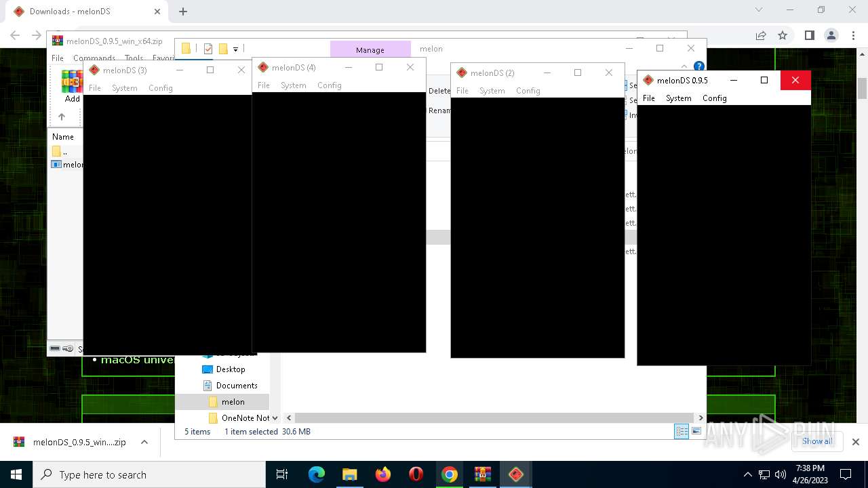Click Properties quick access icon in File Explorer
This screenshot has width=868, height=488.
pos(208,49)
